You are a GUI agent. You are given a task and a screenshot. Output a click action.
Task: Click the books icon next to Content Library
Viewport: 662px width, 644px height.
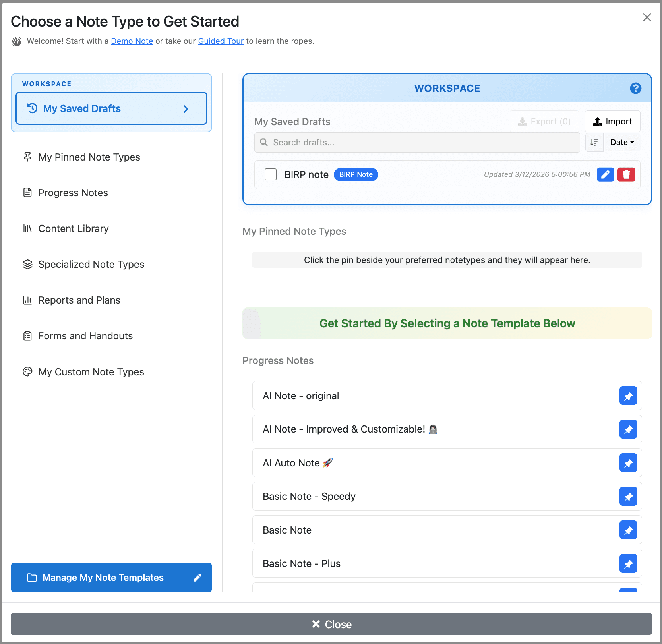click(x=27, y=228)
